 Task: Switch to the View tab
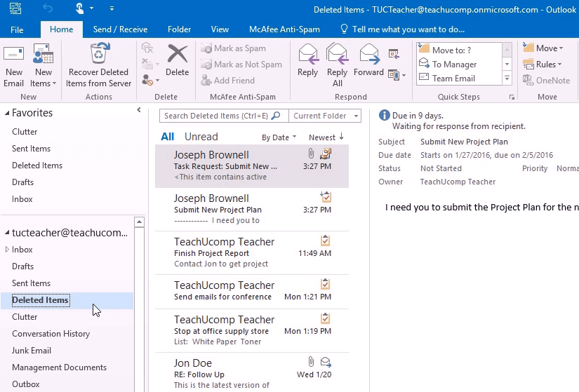(220, 29)
